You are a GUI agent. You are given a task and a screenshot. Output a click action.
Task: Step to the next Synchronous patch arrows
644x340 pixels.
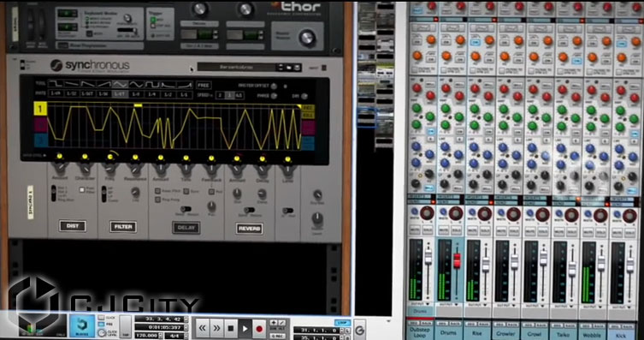point(281,68)
